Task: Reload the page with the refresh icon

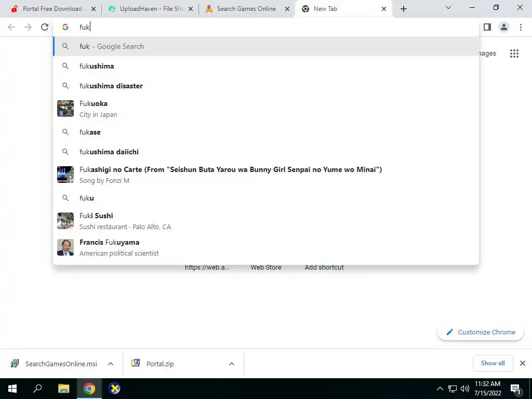Action: [45, 27]
